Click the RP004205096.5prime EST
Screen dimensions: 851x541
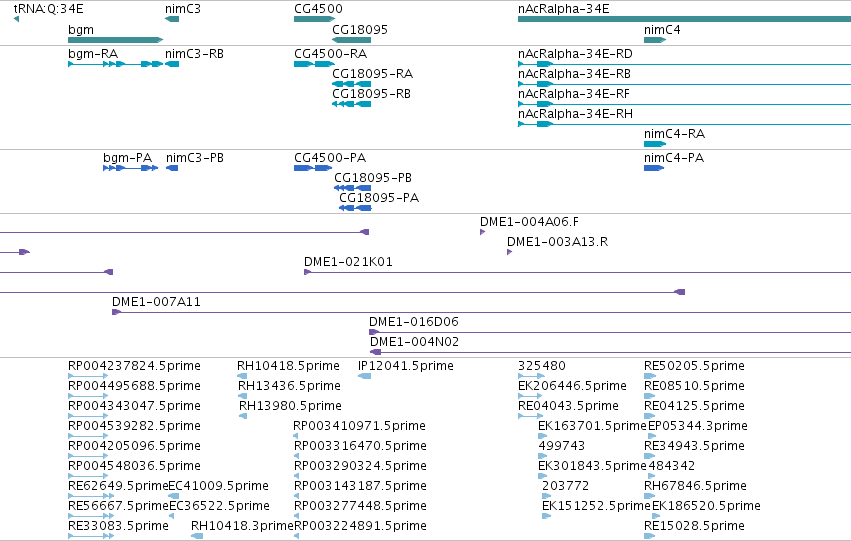[88, 456]
